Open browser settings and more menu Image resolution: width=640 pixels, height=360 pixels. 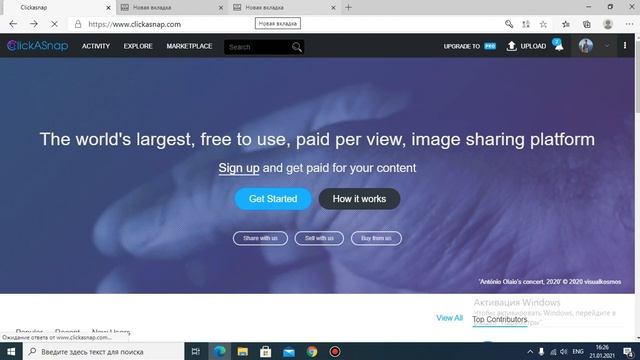point(629,24)
